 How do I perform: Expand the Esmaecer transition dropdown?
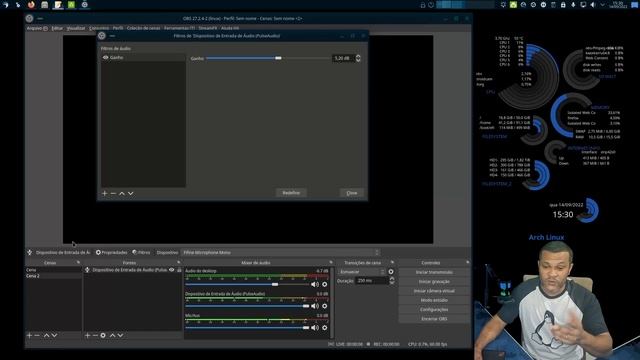point(362,271)
